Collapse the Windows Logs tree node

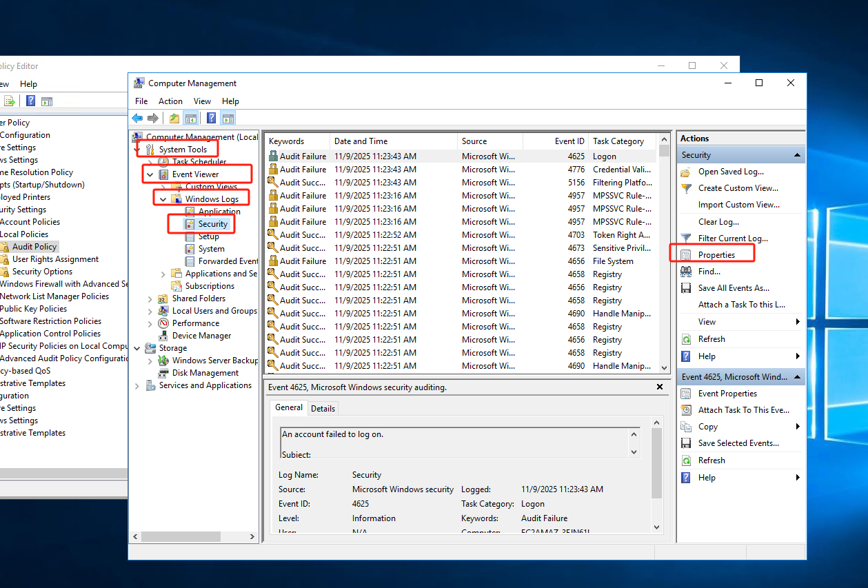pos(163,199)
